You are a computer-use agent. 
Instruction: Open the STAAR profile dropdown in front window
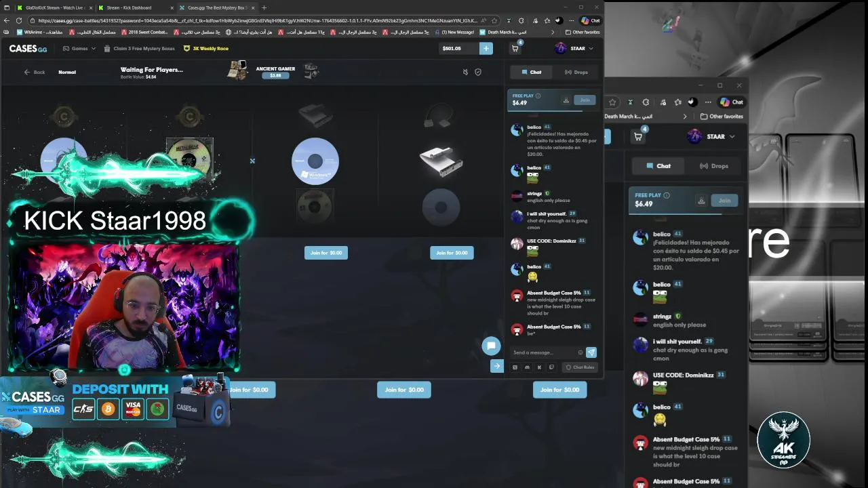(574, 48)
